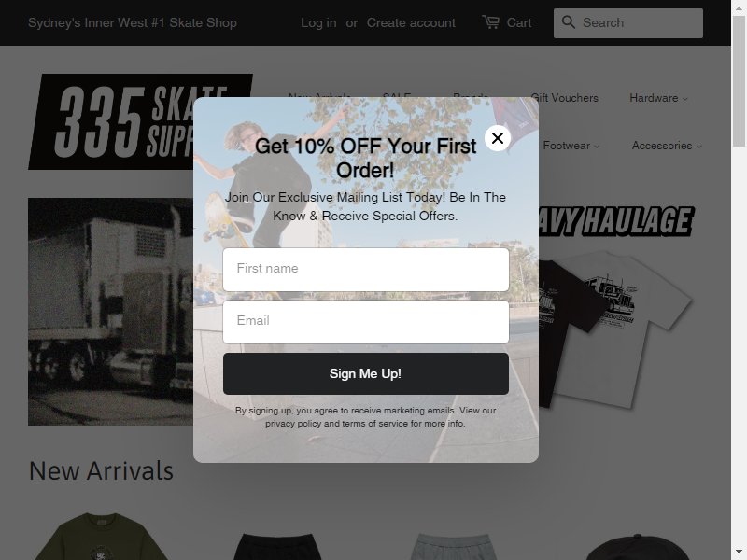Expand the Accessories dropdown menu
Image resolution: width=747 pixels, height=560 pixels.
coord(667,146)
